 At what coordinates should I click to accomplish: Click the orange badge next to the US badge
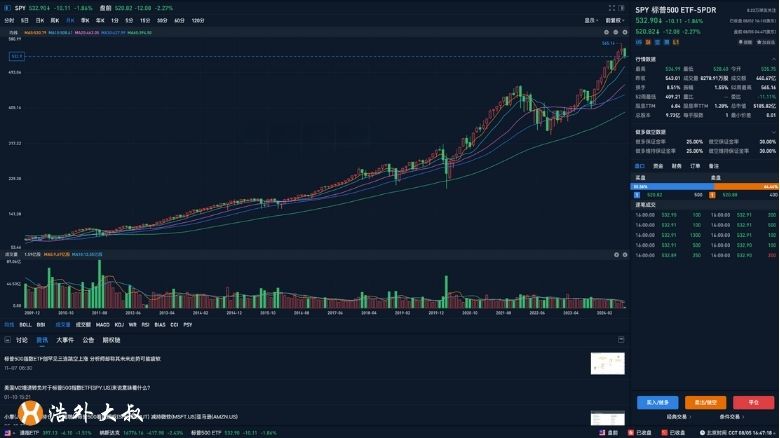pos(648,42)
